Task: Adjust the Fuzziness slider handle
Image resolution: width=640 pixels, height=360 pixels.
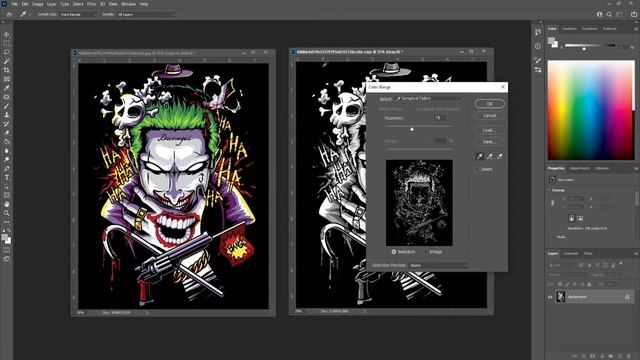Action: [412, 129]
